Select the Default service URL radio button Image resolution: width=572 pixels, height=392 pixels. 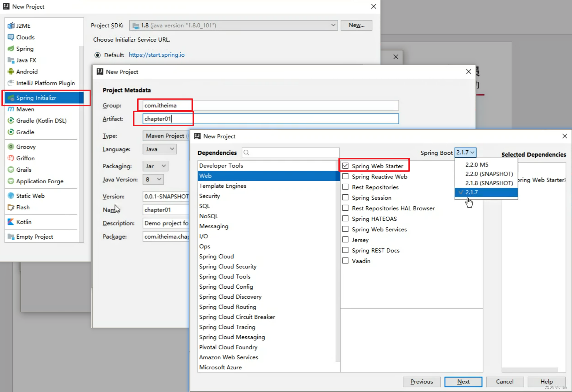click(x=97, y=55)
